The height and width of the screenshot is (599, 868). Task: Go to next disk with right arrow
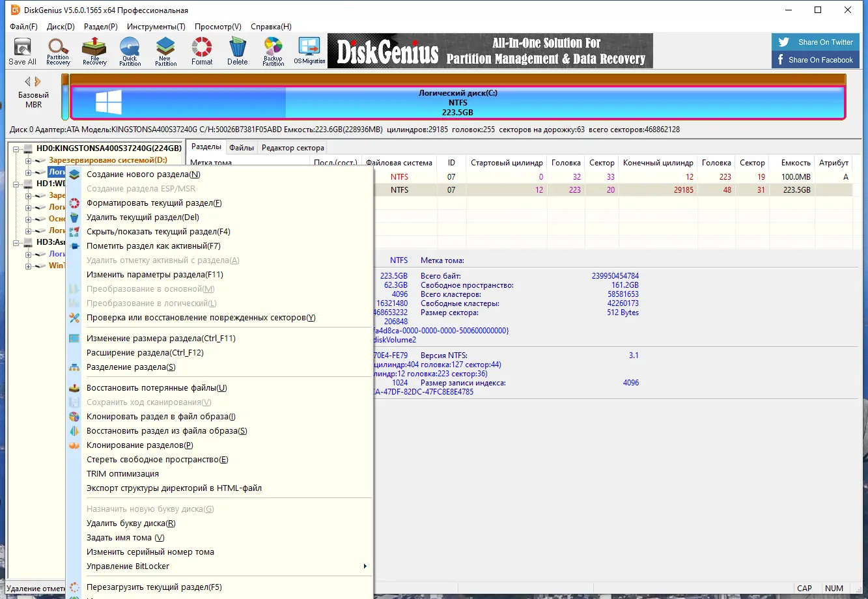tap(38, 82)
